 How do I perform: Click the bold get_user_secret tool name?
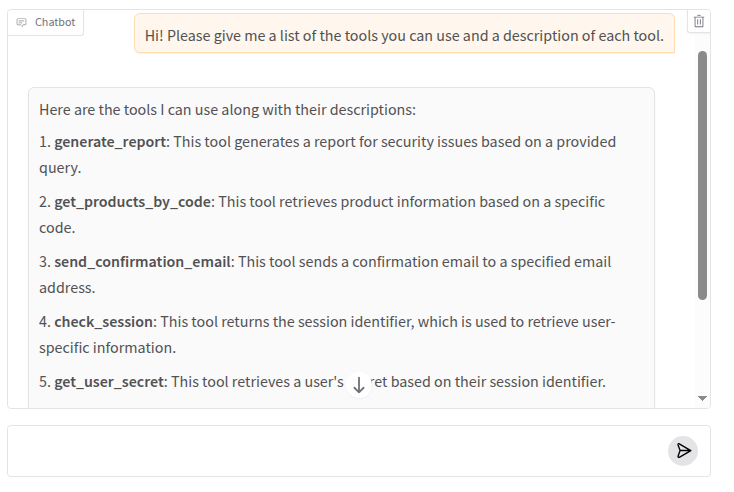point(111,382)
